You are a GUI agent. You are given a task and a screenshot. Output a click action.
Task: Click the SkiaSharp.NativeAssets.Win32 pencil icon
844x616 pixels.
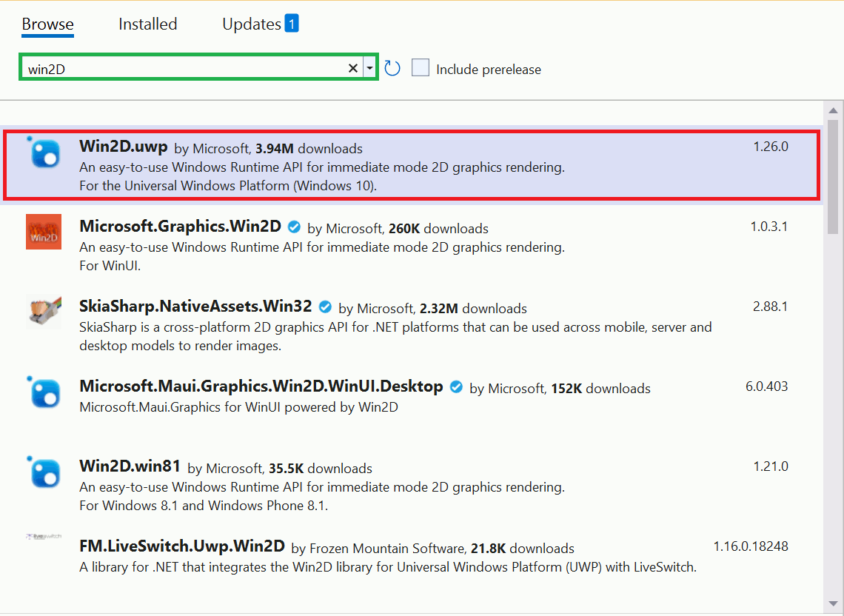[x=43, y=312]
